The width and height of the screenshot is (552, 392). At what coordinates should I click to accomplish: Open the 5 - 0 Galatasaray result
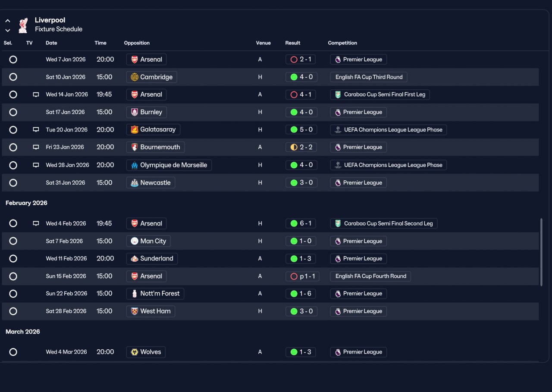(x=301, y=130)
